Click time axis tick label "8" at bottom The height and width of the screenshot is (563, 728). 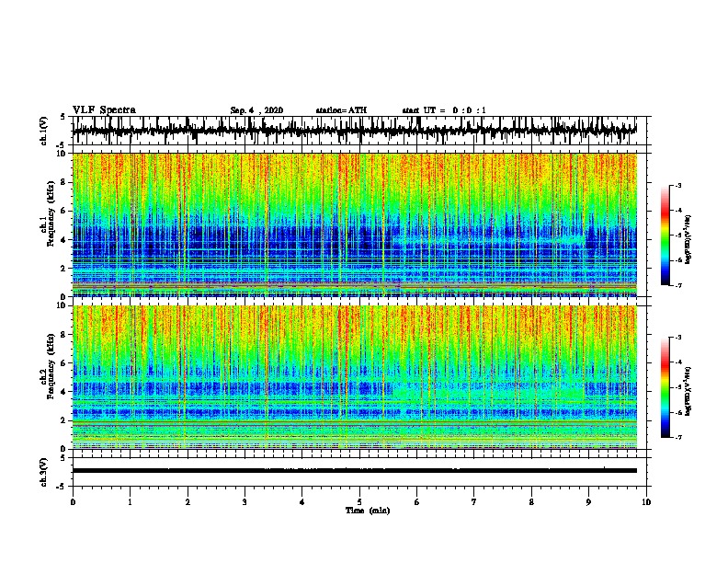(531, 502)
